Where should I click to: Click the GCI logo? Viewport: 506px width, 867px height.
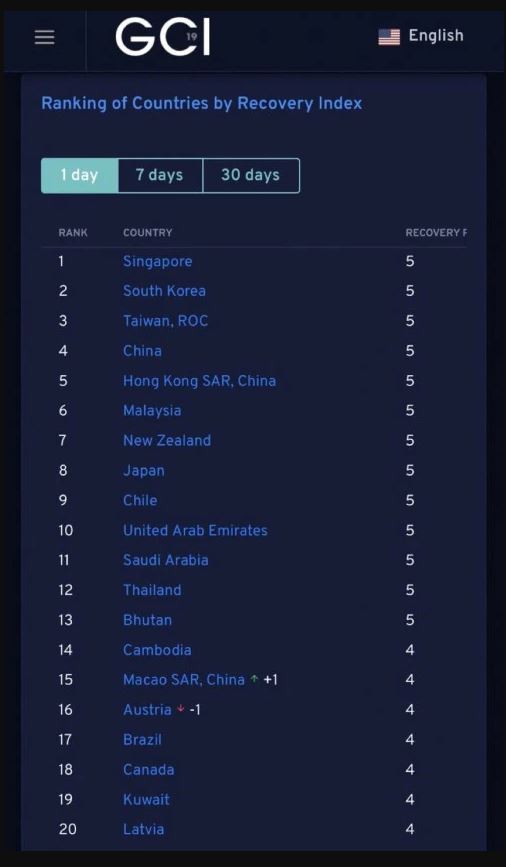pyautogui.click(x=163, y=37)
